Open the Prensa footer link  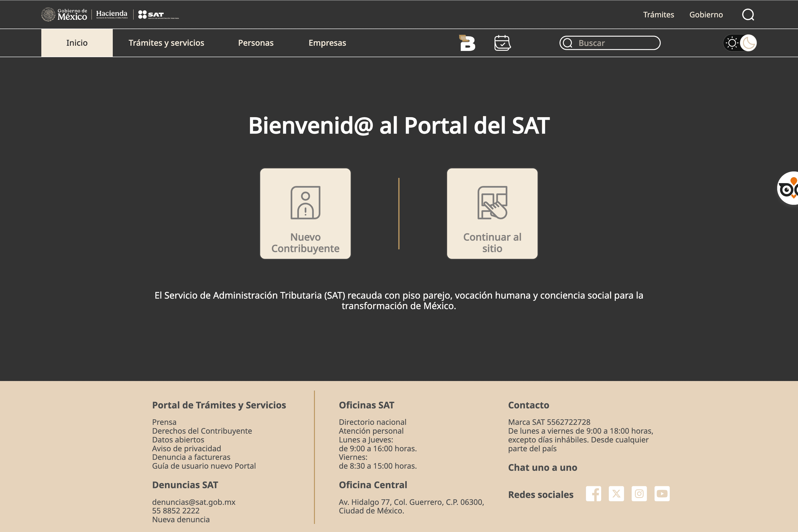click(x=164, y=422)
